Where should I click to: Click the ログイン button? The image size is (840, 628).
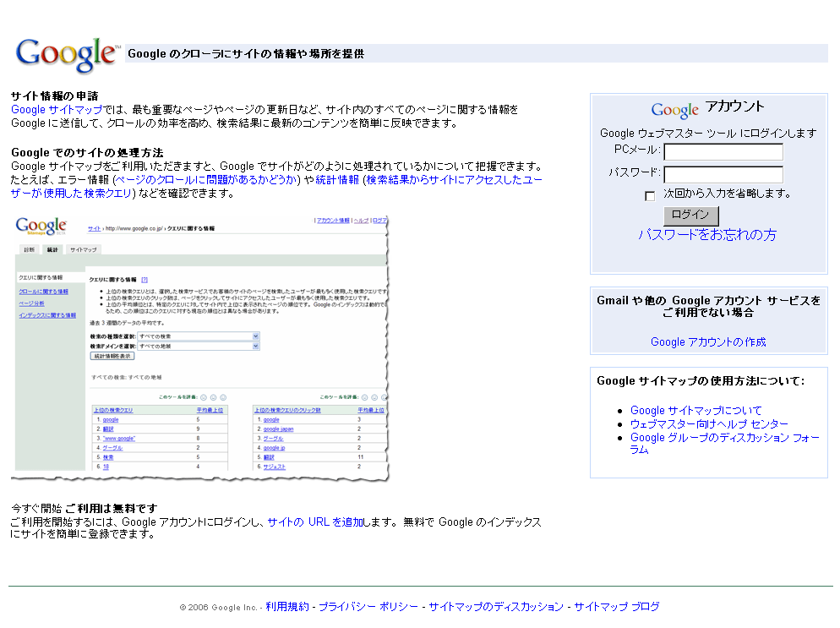click(x=690, y=215)
